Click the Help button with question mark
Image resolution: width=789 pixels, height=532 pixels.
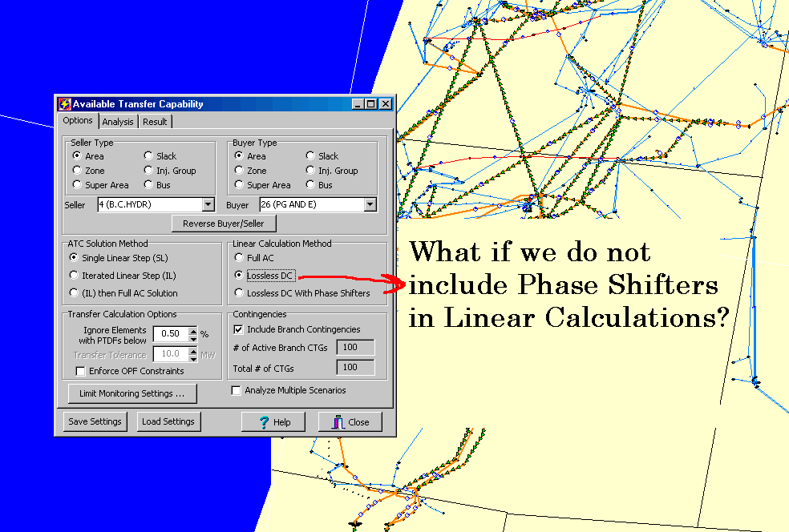click(x=273, y=422)
